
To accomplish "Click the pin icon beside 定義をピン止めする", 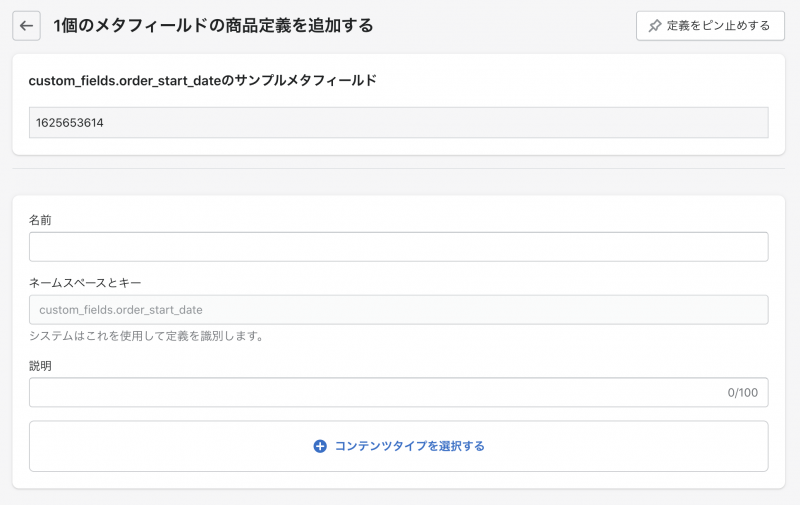I will click(655, 26).
